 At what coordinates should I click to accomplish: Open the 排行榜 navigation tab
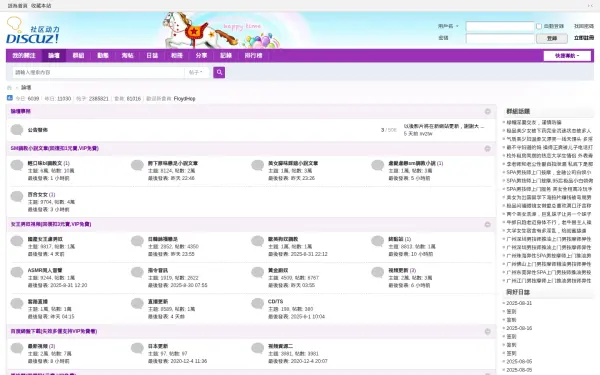253,55
